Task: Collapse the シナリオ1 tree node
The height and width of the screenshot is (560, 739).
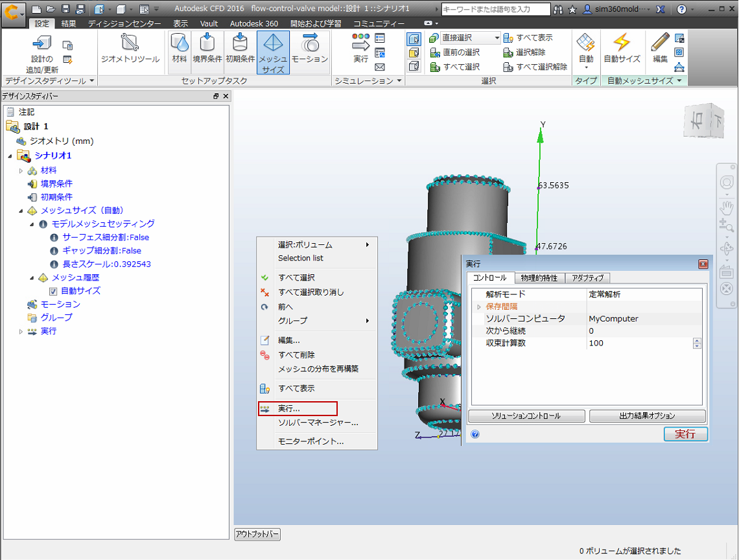Action: point(10,156)
